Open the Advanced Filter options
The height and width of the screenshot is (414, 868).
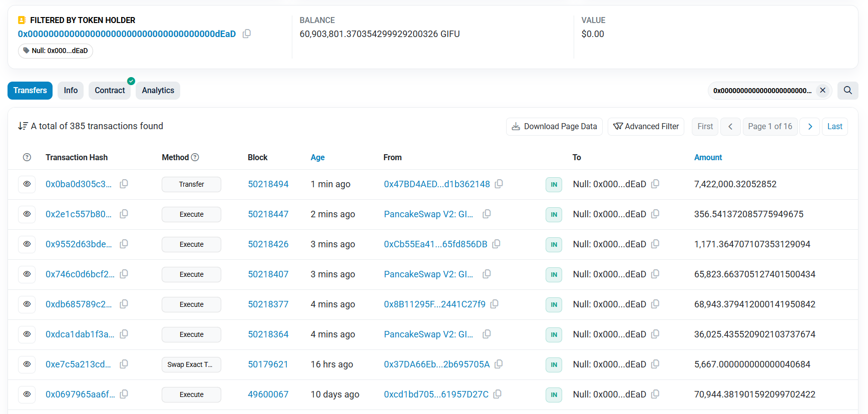pyautogui.click(x=646, y=127)
